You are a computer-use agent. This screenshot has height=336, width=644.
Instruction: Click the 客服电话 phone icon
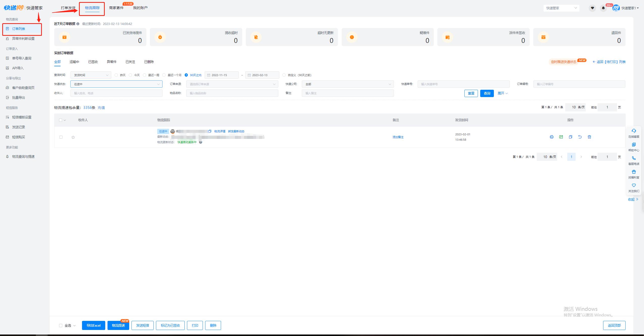(634, 158)
